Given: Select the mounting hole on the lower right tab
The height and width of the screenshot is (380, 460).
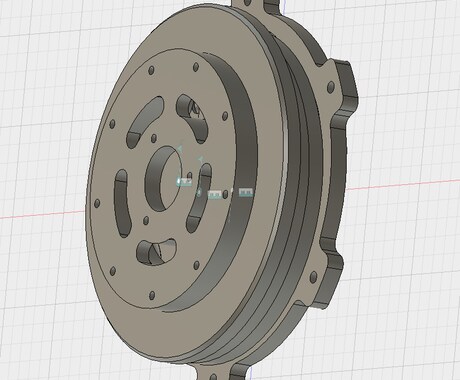Looking at the screenshot, I should point(313,276).
